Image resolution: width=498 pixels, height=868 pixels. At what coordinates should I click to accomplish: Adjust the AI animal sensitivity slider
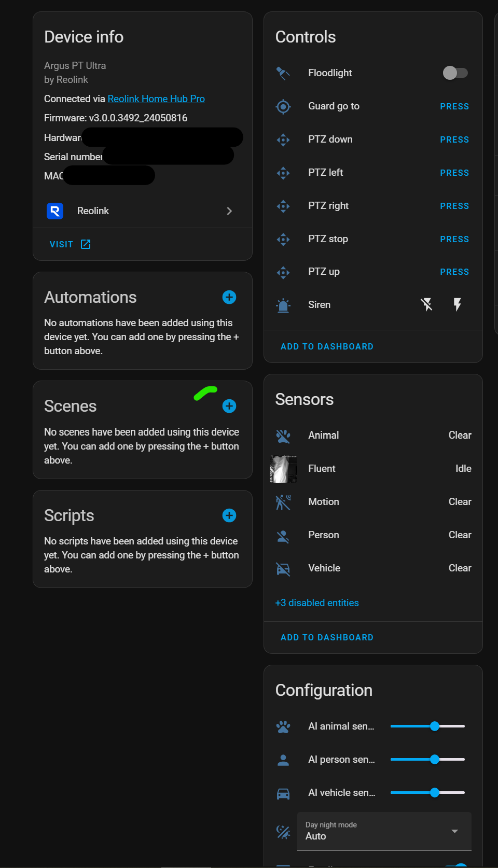pos(435,726)
